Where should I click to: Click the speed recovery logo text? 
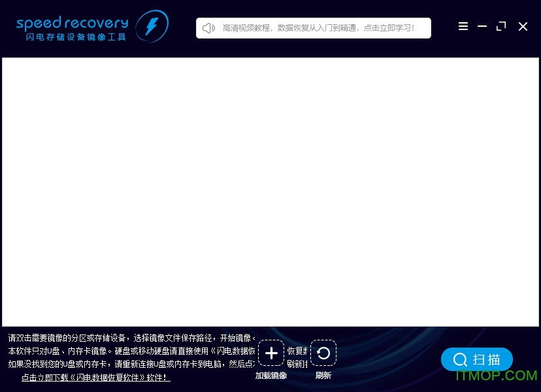pos(72,20)
